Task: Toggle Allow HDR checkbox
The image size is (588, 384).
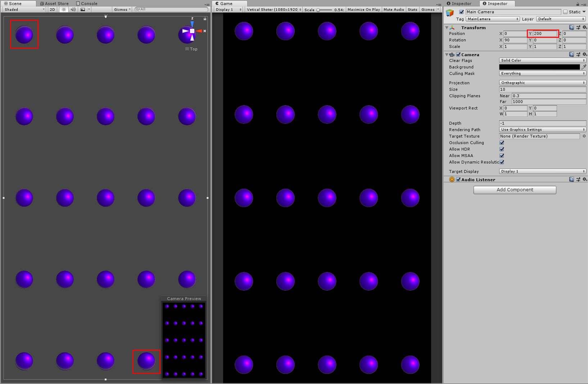Action: 502,149
